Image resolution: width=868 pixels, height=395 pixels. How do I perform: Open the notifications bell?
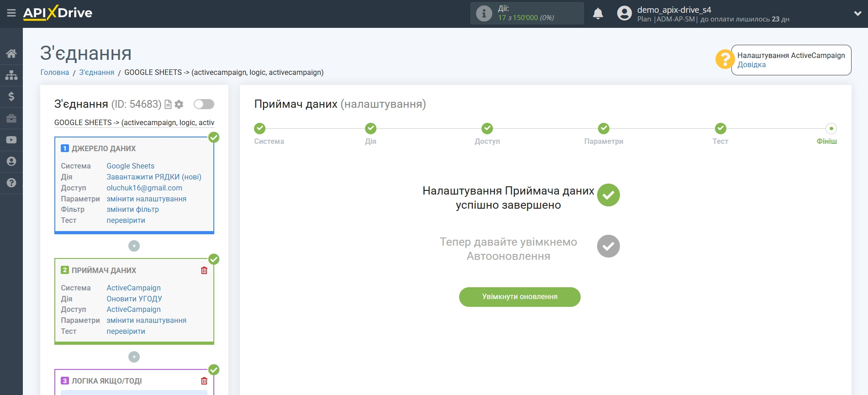pos(598,14)
